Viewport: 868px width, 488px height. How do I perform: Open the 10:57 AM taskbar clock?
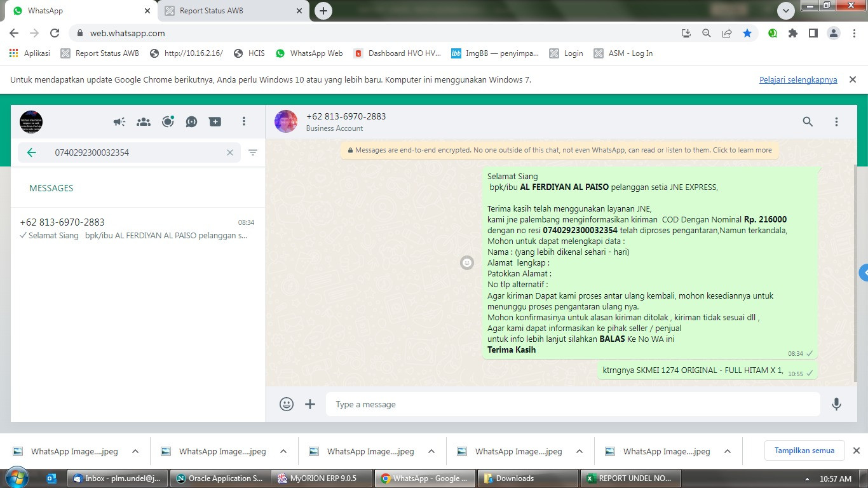[x=836, y=478]
